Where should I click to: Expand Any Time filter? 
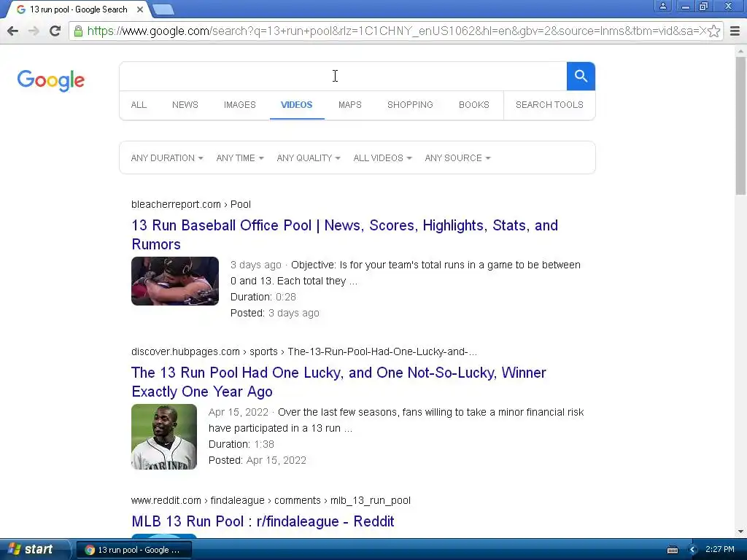pyautogui.click(x=239, y=158)
